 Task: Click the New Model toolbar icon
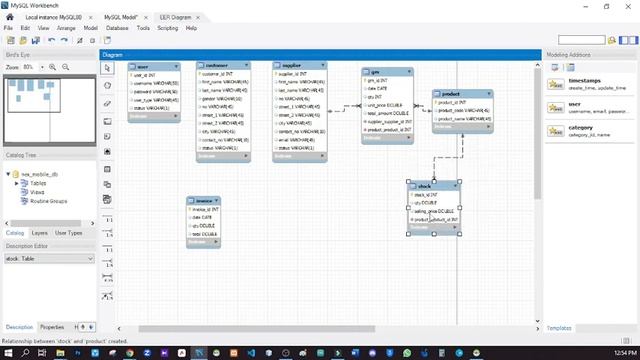point(11,40)
